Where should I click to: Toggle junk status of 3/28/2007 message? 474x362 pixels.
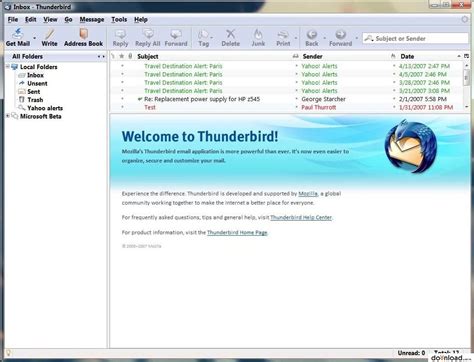pos(394,82)
